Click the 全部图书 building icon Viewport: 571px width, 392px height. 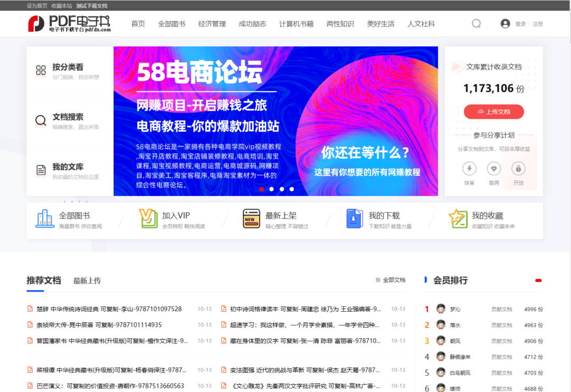coord(45,219)
